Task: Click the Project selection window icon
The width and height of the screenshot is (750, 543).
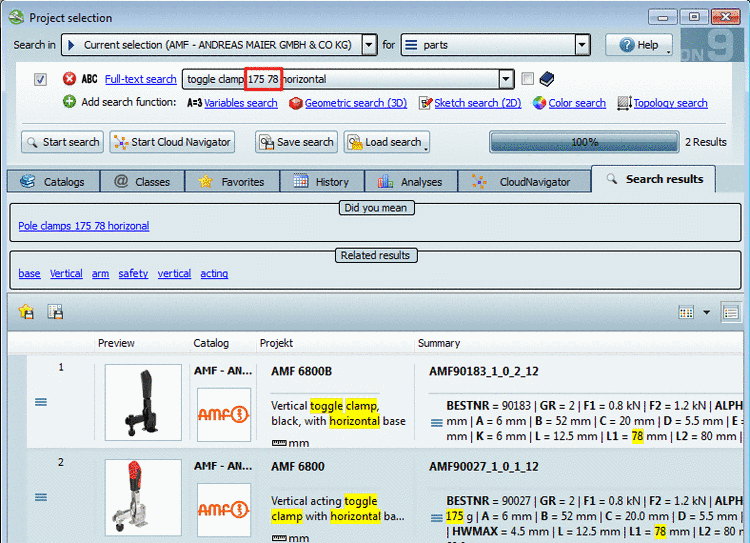Action: coord(16,17)
